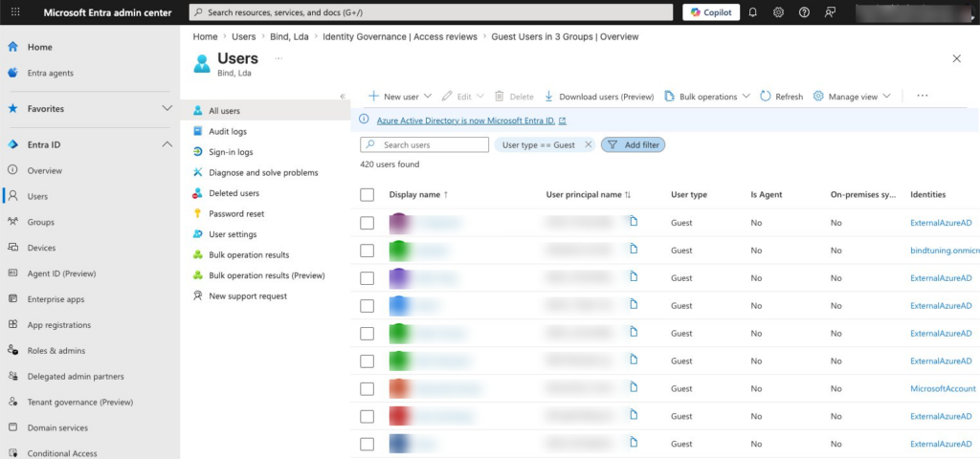Open portal settings gear icon
This screenshot has height=459, width=980.
tap(779, 12)
